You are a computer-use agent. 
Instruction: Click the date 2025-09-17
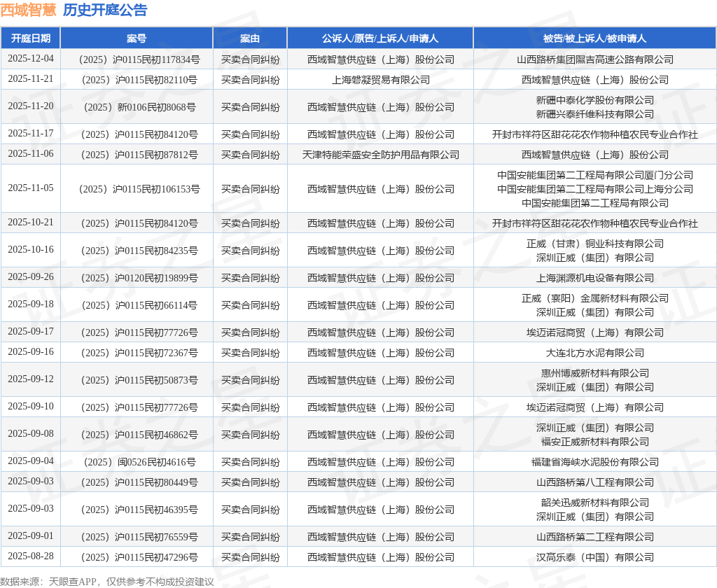tap(31, 332)
